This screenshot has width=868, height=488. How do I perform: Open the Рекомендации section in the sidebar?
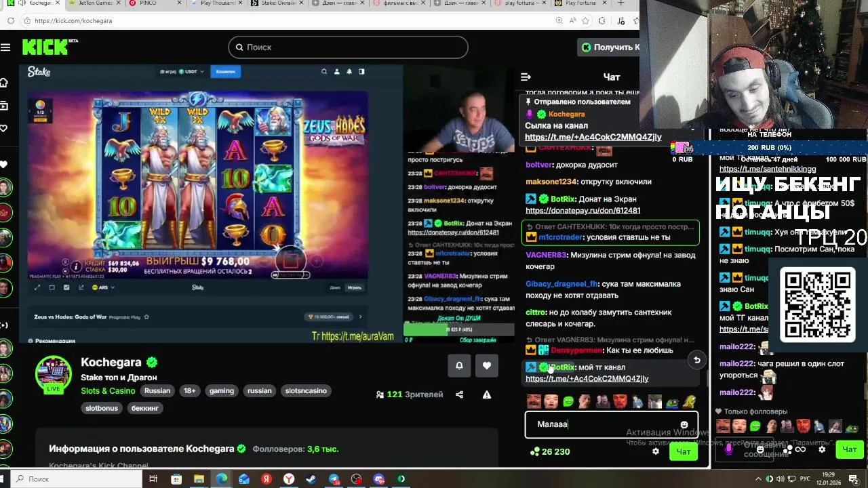click(55, 341)
